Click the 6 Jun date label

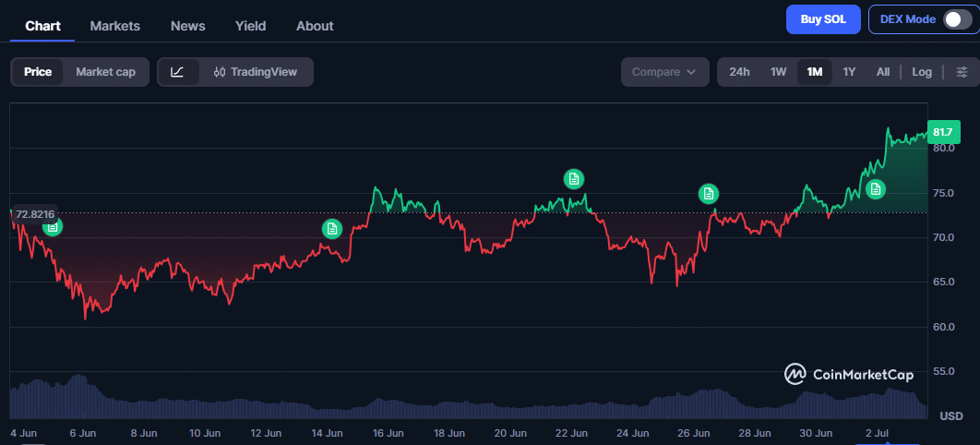click(82, 433)
